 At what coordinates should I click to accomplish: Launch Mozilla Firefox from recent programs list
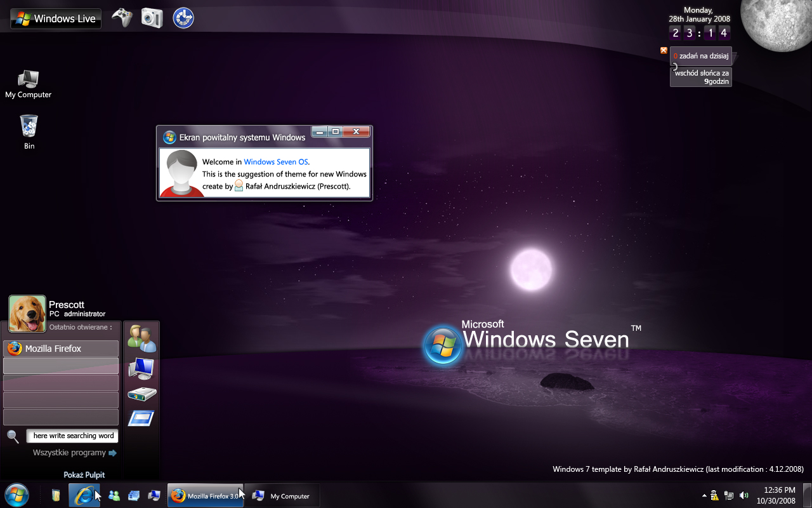pos(61,349)
